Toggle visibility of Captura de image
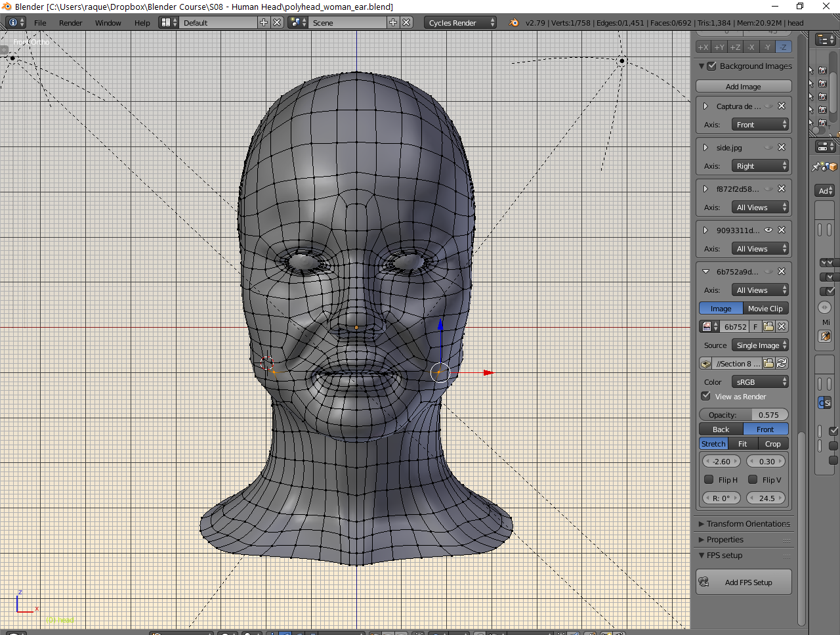Screen dimensions: 840x635 768,106
